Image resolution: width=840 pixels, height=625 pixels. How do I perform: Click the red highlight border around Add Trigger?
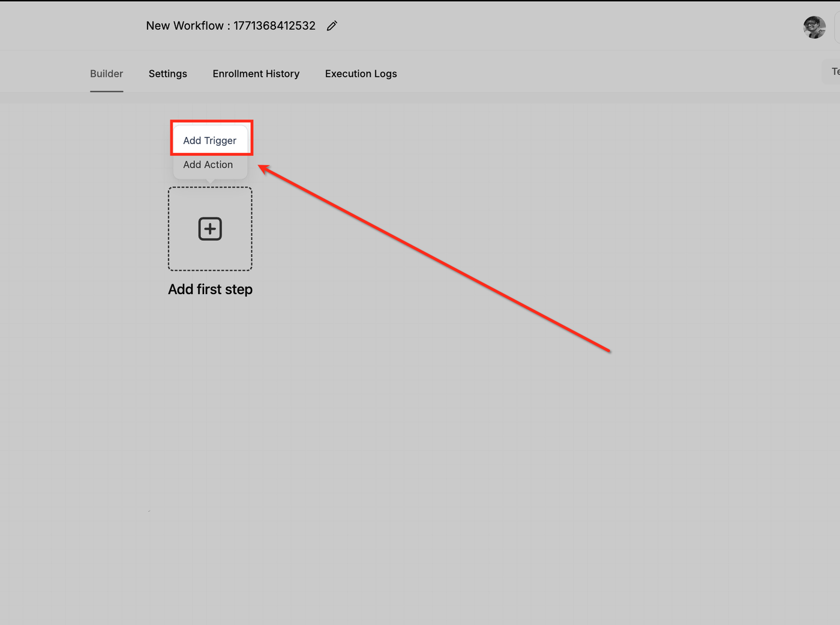pos(212,121)
